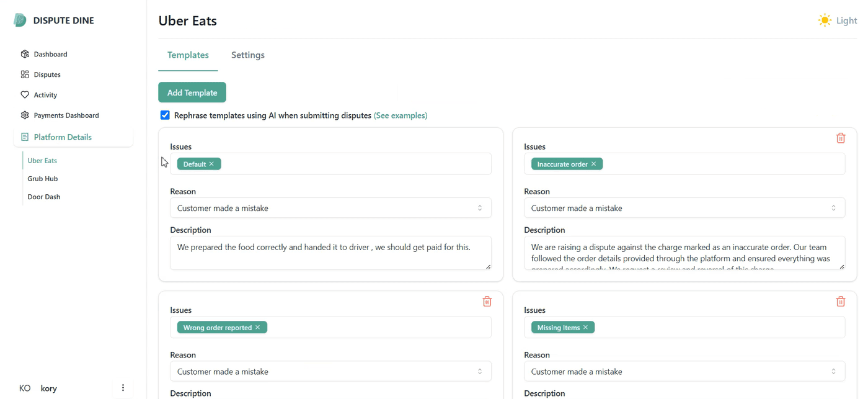Click the Add Template button
This screenshot has width=868, height=399.
192,92
